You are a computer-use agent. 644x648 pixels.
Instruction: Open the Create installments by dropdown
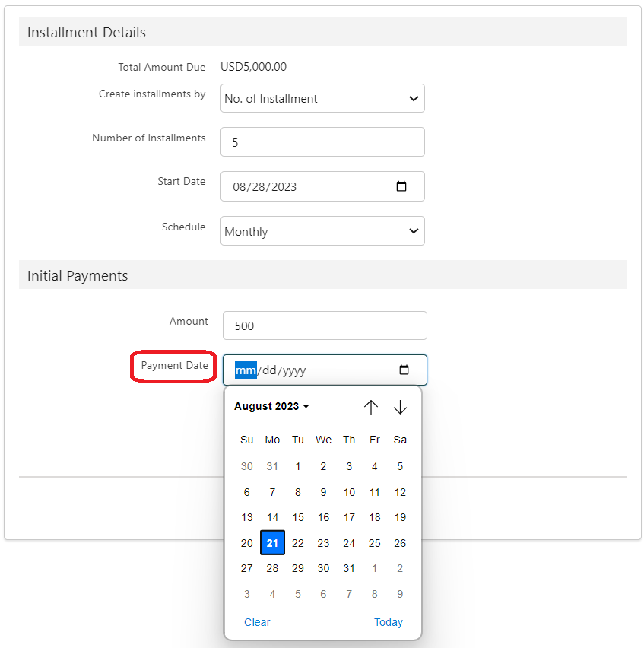[322, 99]
